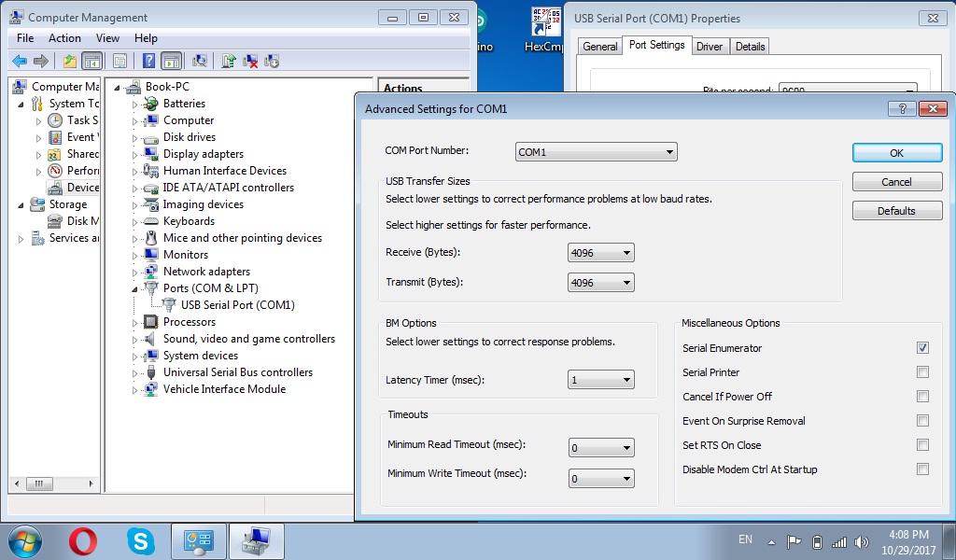Select Processors in device tree
The image size is (956, 560).
[189, 322]
